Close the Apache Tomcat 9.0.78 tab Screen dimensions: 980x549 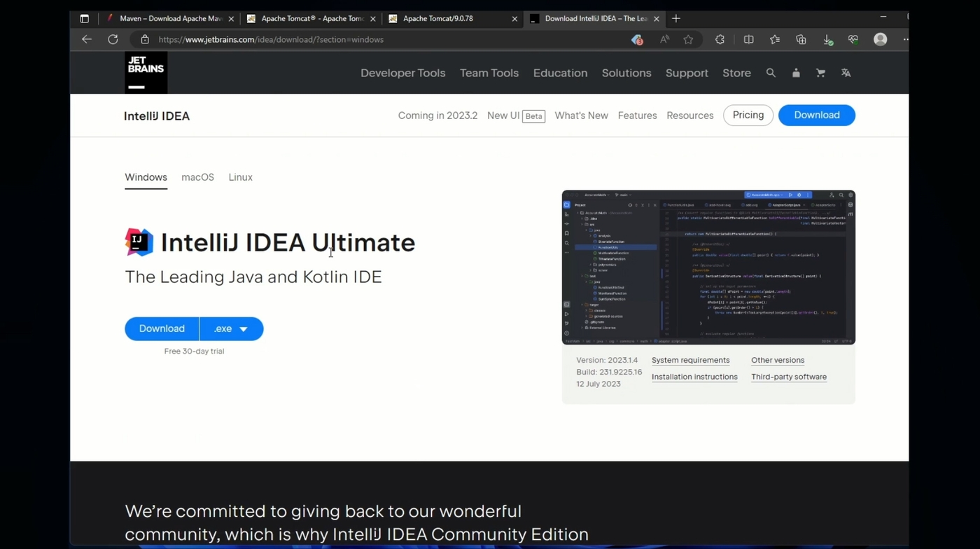point(514,19)
